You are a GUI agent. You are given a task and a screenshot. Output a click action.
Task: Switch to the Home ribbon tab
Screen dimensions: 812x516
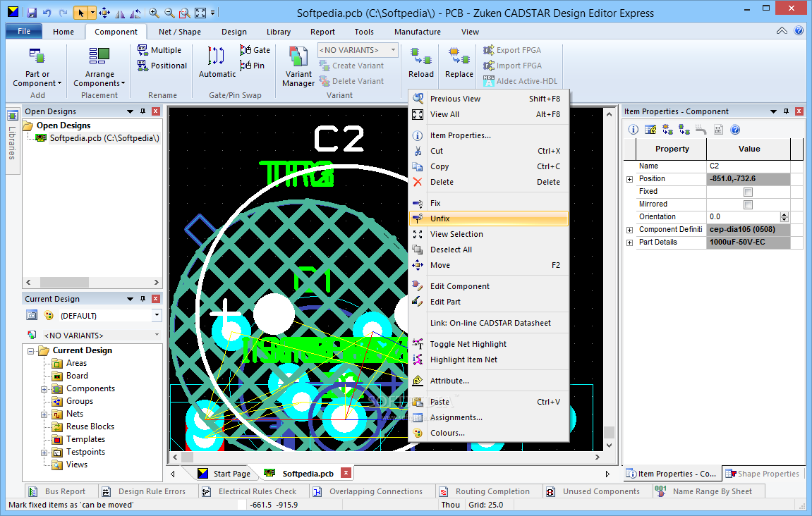(x=63, y=32)
